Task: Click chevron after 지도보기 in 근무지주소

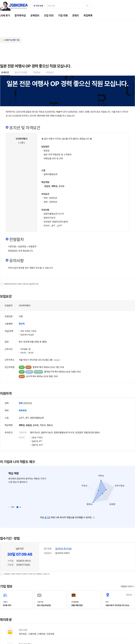Action: point(61,360)
